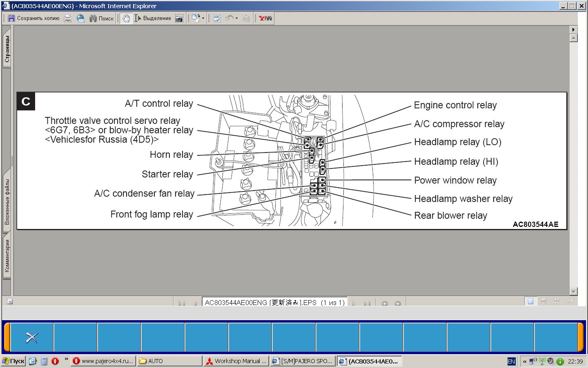Open the Attachments (Вложенные файлы) side tab

pyautogui.click(x=7, y=201)
